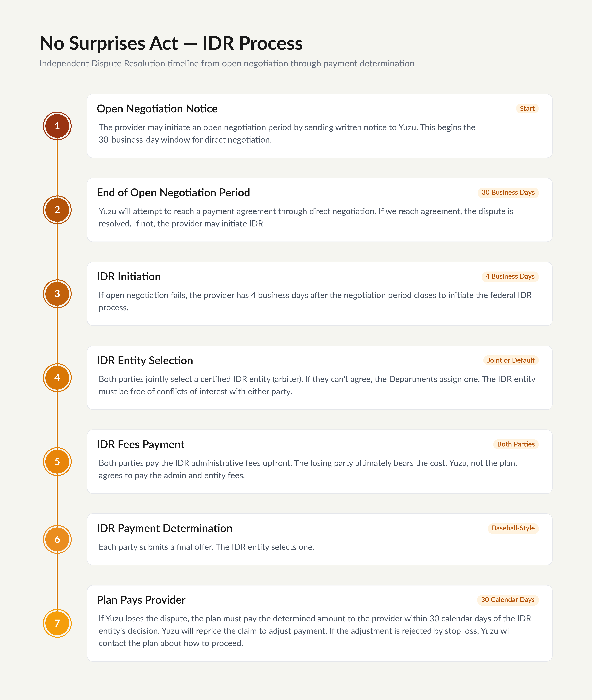Select the 4 Business Days tag

(510, 276)
